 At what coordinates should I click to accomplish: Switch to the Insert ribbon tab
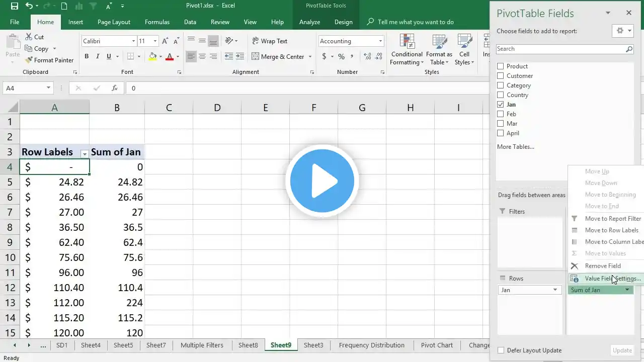click(x=76, y=22)
